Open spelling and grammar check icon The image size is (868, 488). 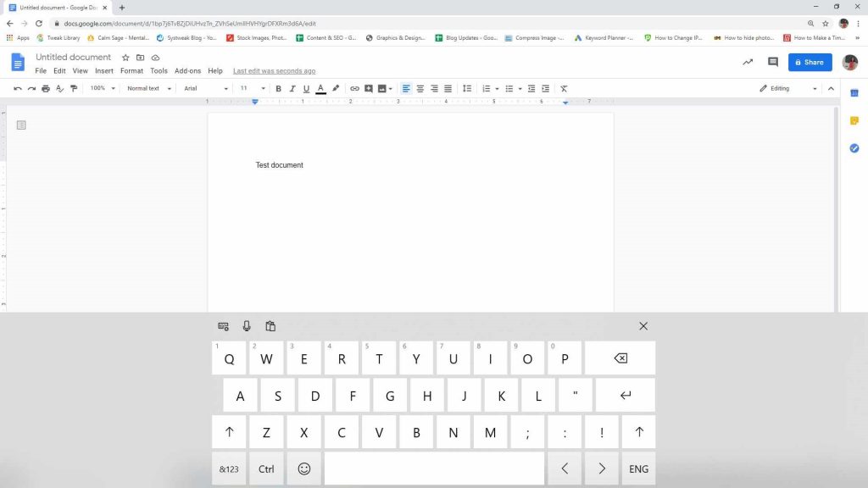click(60, 88)
